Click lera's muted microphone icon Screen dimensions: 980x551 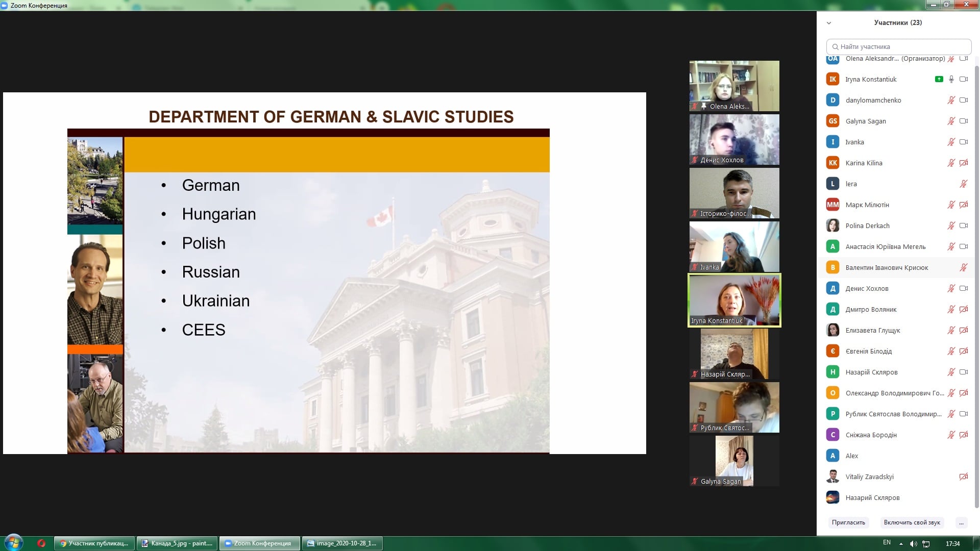(964, 184)
